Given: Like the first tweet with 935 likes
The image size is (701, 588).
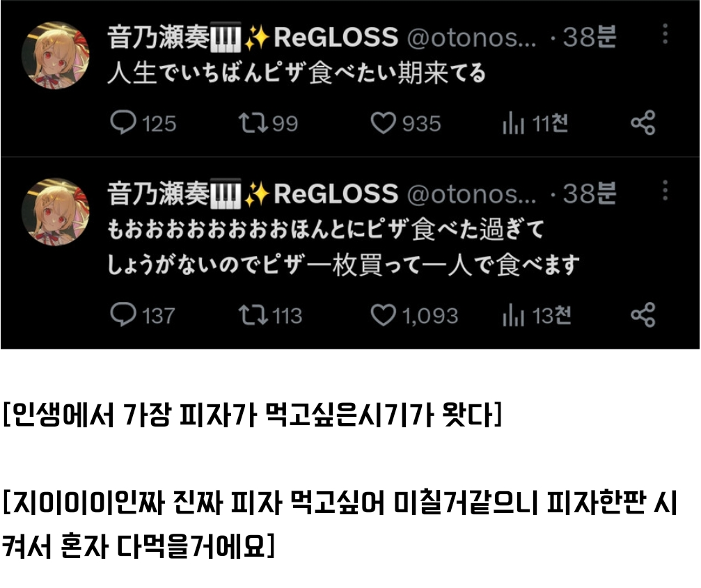Looking at the screenshot, I should (x=383, y=123).
